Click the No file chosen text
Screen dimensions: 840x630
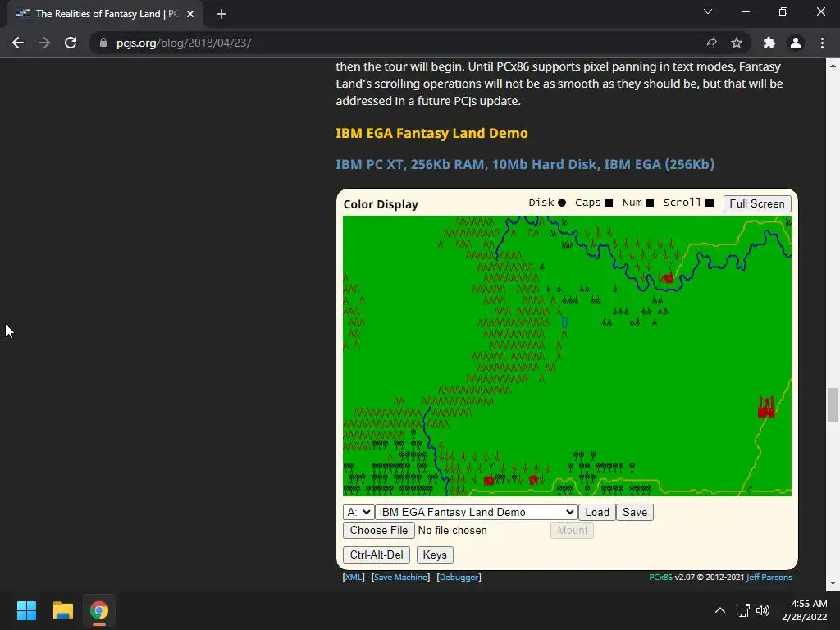coord(452,531)
